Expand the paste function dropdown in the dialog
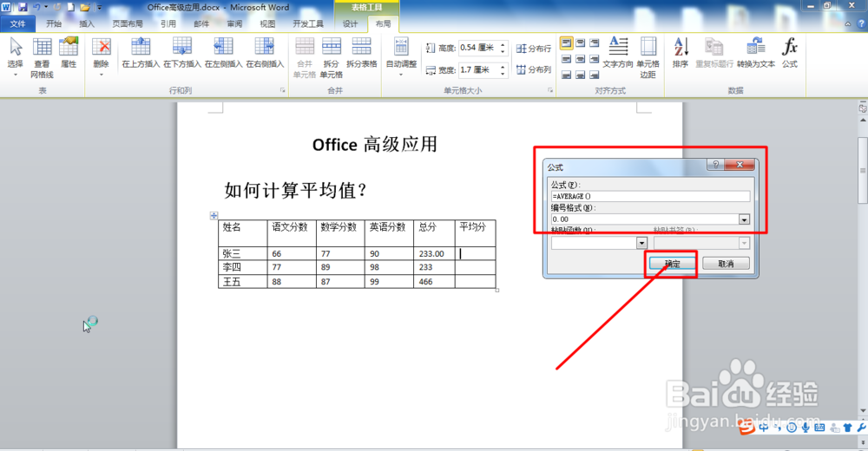The image size is (868, 451). click(x=641, y=243)
